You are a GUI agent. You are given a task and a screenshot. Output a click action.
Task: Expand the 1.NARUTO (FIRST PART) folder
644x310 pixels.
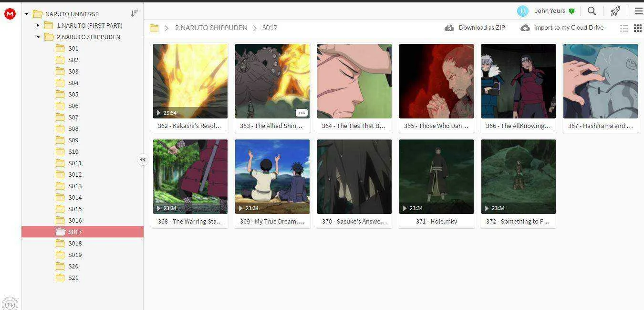click(38, 25)
